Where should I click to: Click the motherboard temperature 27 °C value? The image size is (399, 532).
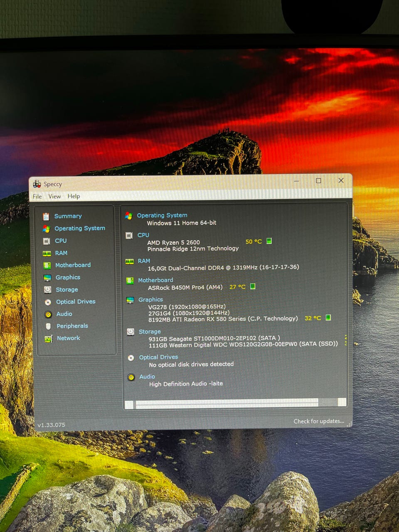tap(237, 287)
